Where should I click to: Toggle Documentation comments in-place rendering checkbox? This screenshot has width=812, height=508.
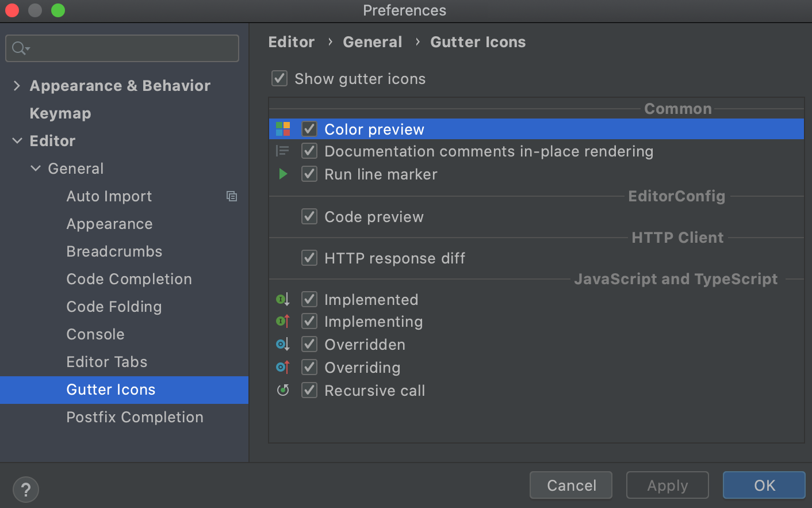[x=309, y=151]
